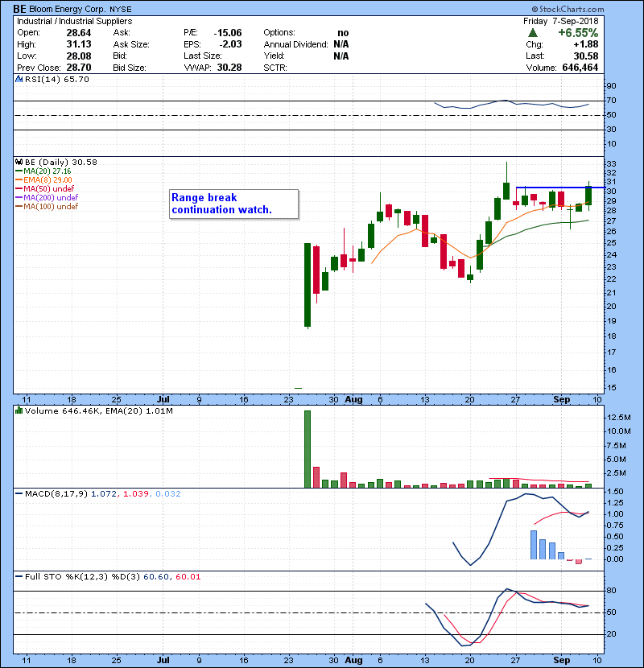This screenshot has height=668, width=644.
Task: Click the SCTR label
Action: click(x=275, y=68)
